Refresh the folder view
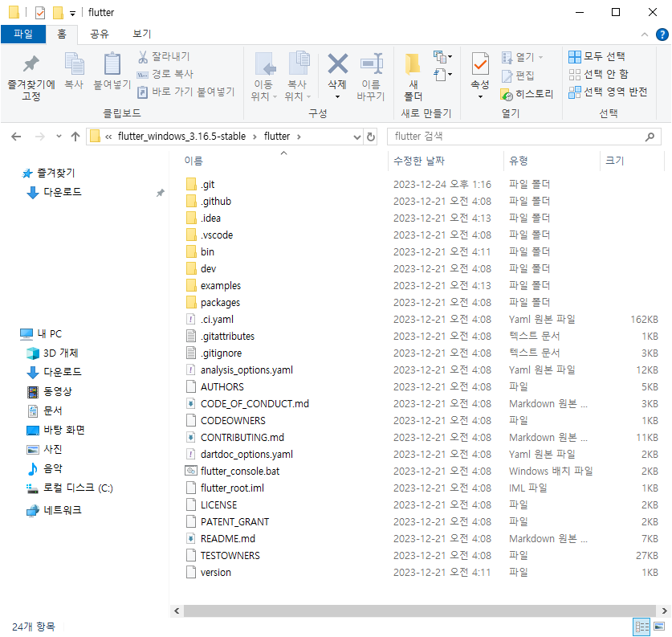This screenshot has height=637, width=672. [371, 137]
